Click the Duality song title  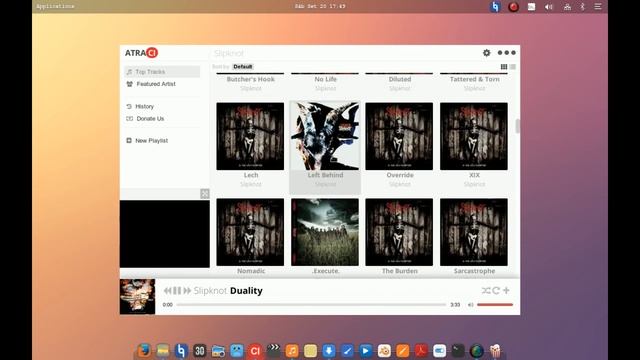(246, 291)
